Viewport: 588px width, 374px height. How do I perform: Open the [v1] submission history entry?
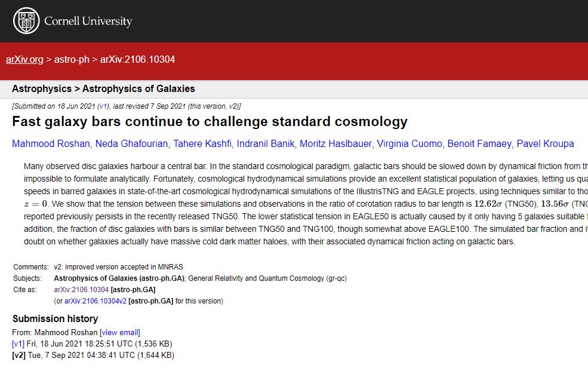pos(18,344)
